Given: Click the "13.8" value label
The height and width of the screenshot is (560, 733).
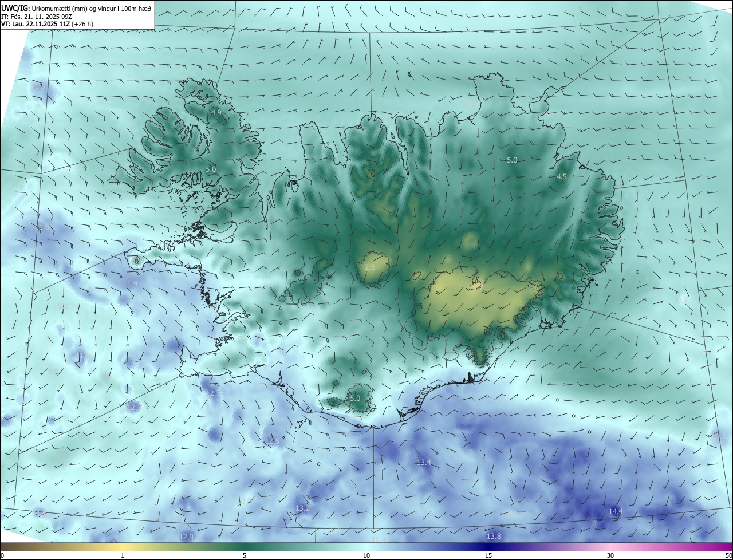Looking at the screenshot, I should coord(494,536).
